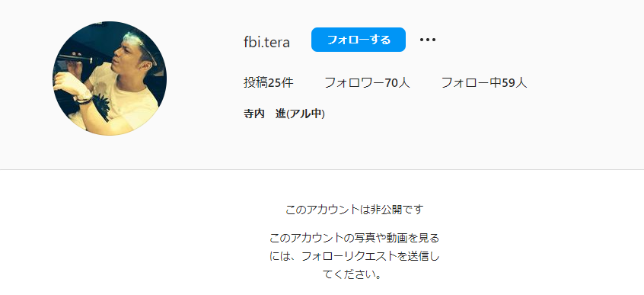644x295 pixels.
Task: Click the line このアカウントの写真や動画を見る
Action: pyautogui.click(x=354, y=238)
